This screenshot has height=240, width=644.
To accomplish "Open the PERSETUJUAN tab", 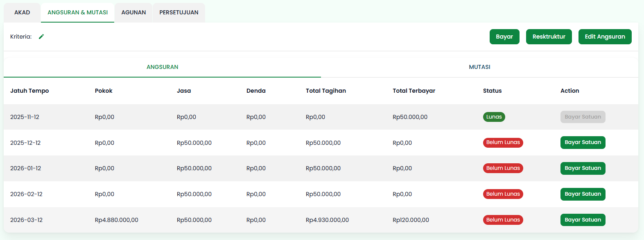I will coord(179,12).
